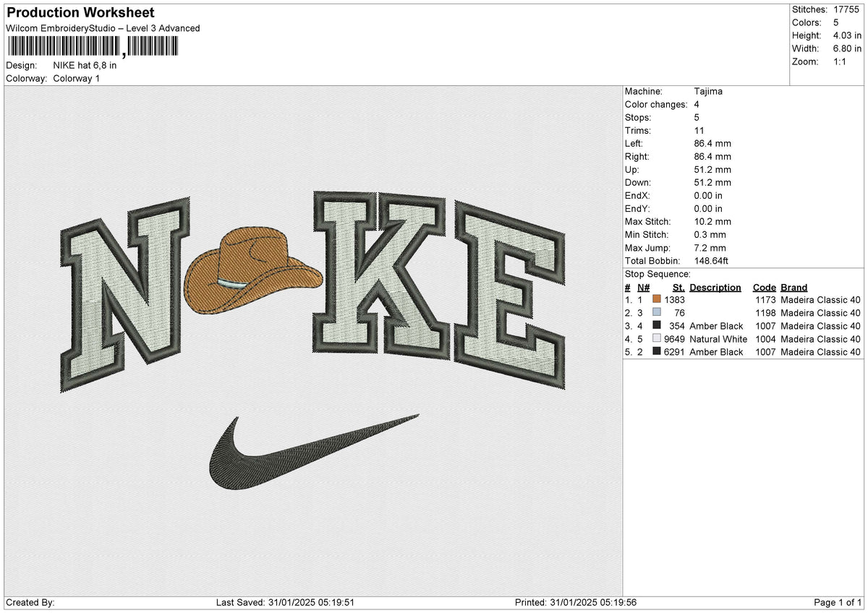This screenshot has height=613, width=868.
Task: Select 'Amber Black' in the 354-stitch row
Action: point(716,325)
